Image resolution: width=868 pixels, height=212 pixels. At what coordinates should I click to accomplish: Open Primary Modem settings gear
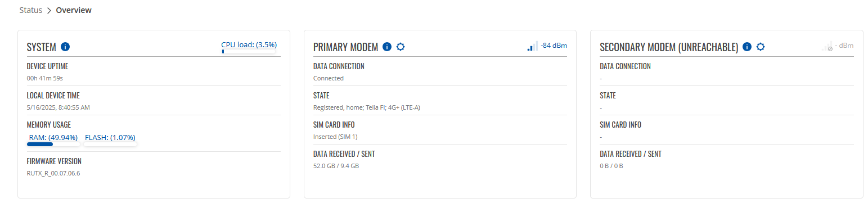click(401, 47)
